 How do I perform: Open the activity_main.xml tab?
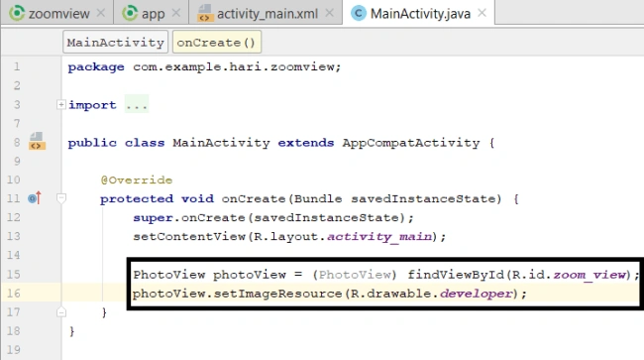point(266,13)
